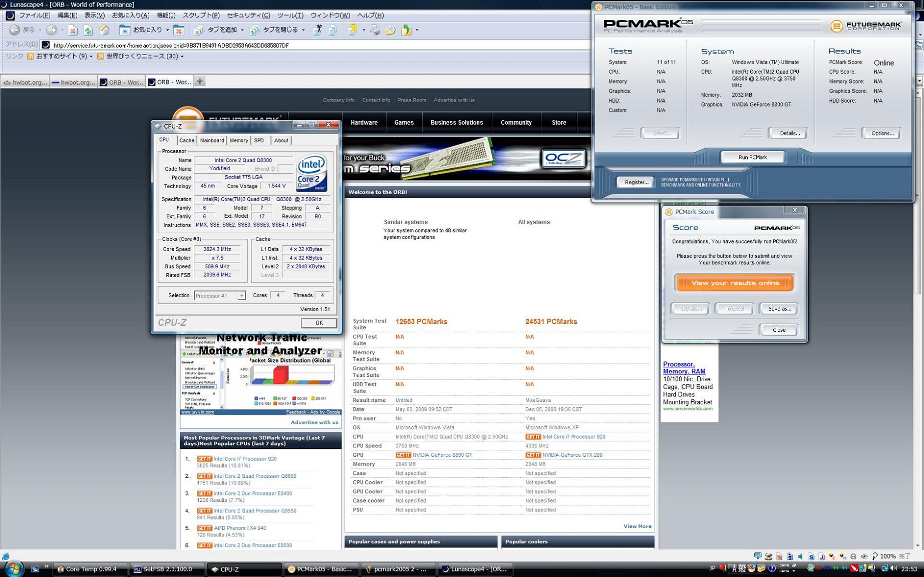Image resolution: width=924 pixels, height=577 pixels.
Task: Click Run PCMark button
Action: [752, 157]
